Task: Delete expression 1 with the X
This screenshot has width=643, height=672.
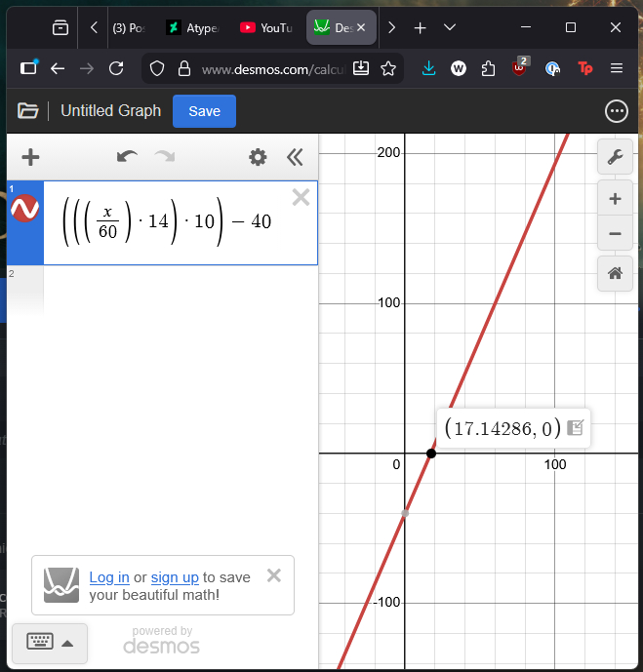Action: point(301,198)
